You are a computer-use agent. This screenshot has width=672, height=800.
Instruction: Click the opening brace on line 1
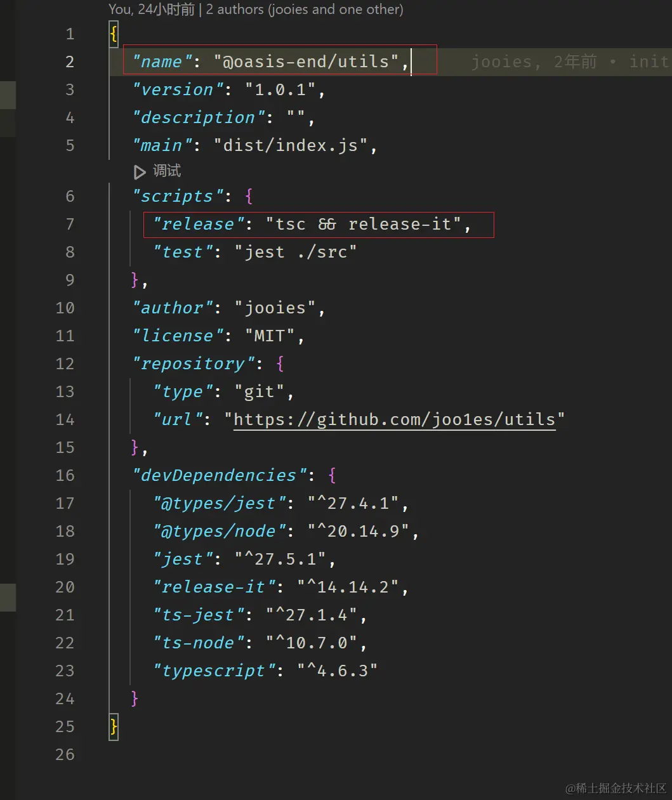pyautogui.click(x=114, y=34)
